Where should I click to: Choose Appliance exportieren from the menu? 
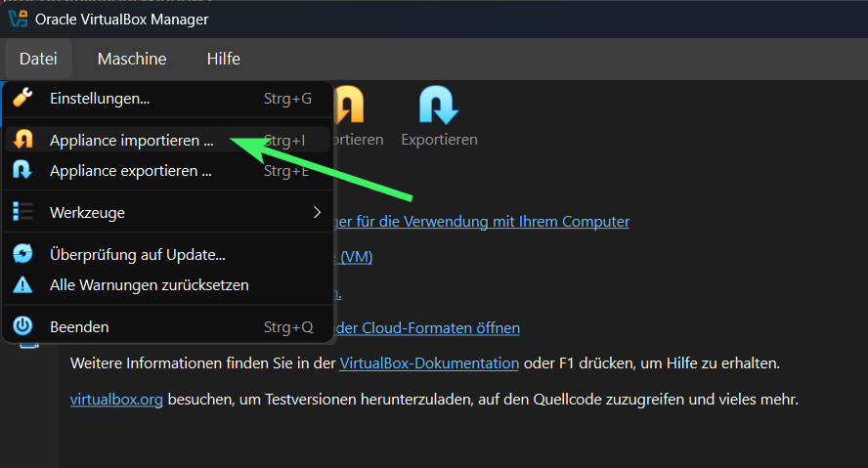(131, 171)
